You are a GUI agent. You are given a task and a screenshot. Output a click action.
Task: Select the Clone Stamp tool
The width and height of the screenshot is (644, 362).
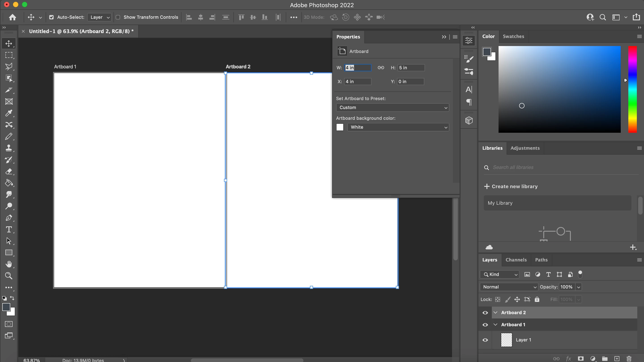[x=9, y=148]
